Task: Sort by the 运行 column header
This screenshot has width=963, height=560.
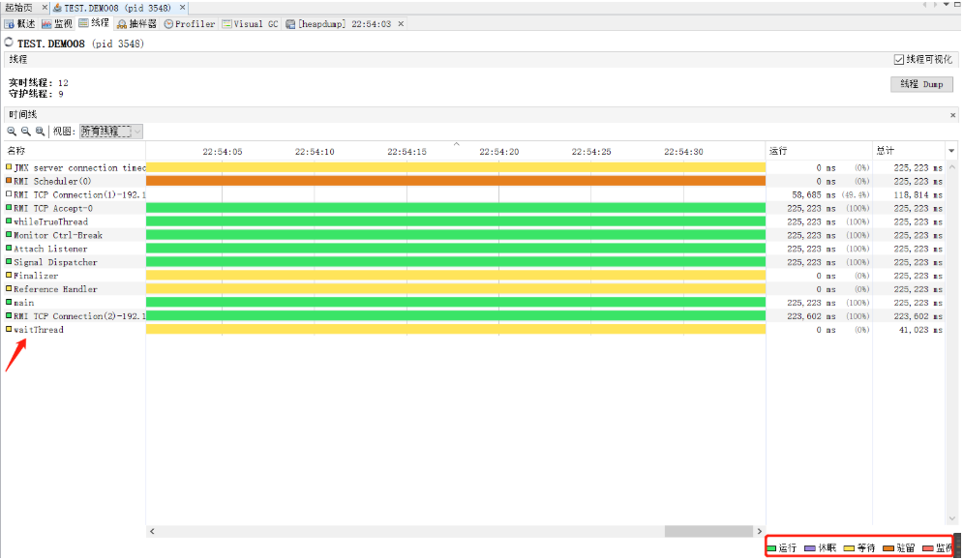Action: (x=820, y=151)
